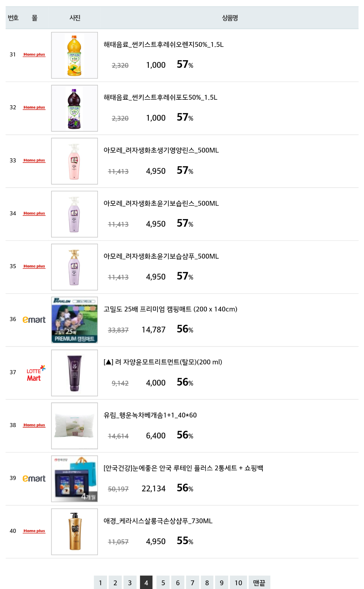Go to page 5 in pagination
Image resolution: width=364 pixels, height=589 pixels.
(163, 583)
